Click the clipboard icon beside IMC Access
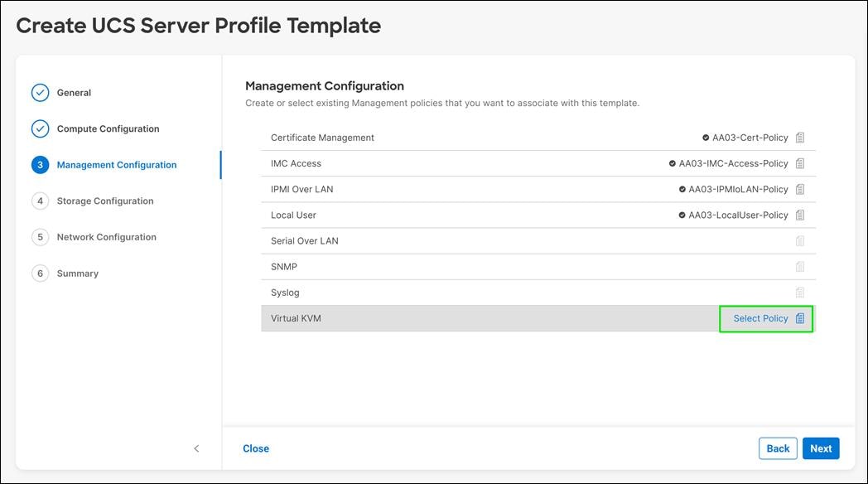Image resolution: width=868 pixels, height=484 pixels. tap(800, 163)
